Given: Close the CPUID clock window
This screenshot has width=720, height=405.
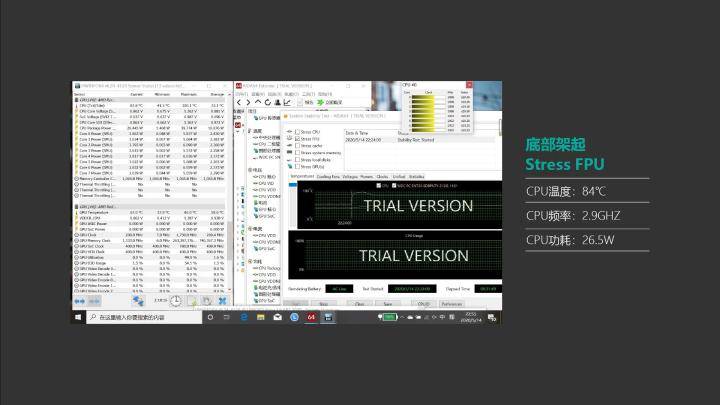Looking at the screenshot, I should [x=469, y=85].
